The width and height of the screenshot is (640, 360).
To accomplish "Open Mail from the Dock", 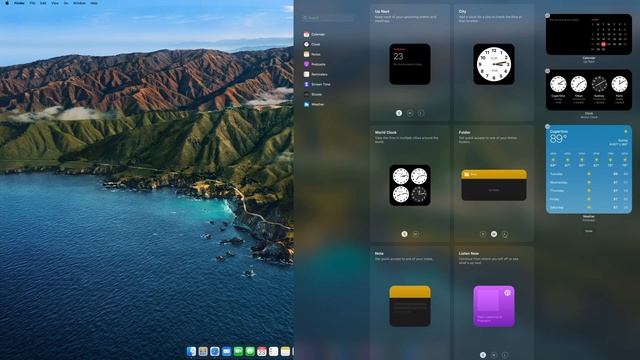I will tap(227, 351).
